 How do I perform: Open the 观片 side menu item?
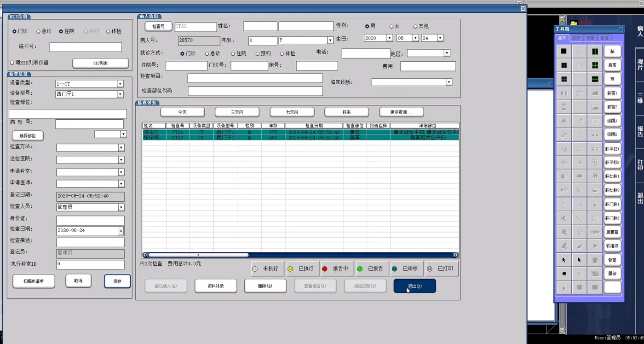(640, 64)
